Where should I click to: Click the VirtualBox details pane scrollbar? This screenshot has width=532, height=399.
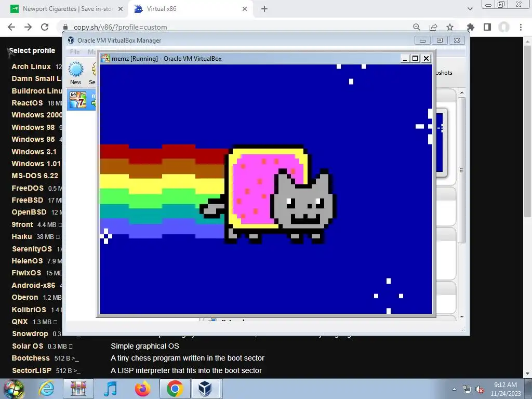pos(461,170)
